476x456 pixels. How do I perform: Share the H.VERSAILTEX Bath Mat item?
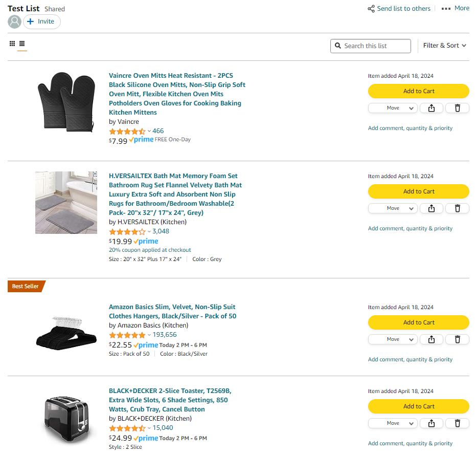[x=432, y=208]
